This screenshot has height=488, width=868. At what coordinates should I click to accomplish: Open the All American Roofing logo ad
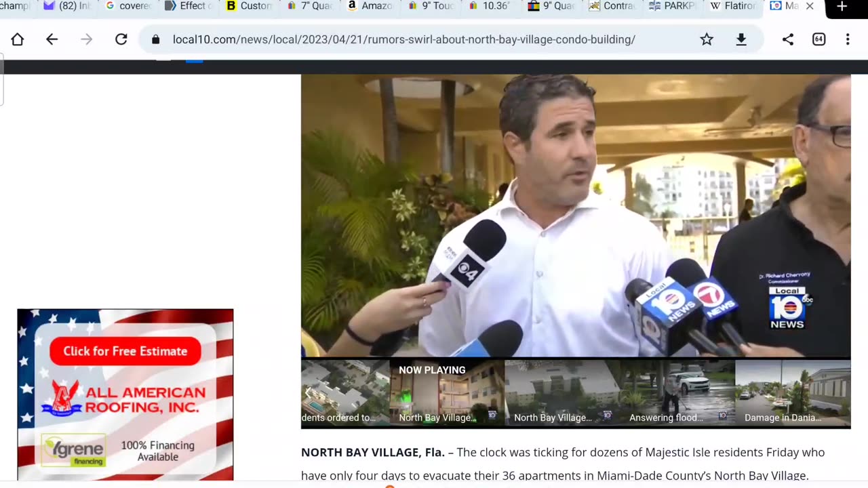(123, 399)
